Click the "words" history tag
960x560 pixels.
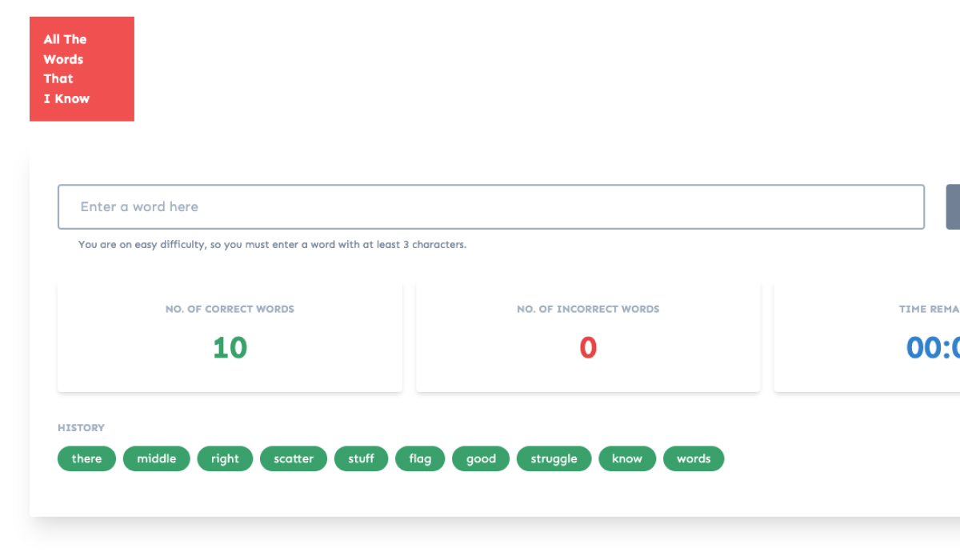[x=694, y=458]
